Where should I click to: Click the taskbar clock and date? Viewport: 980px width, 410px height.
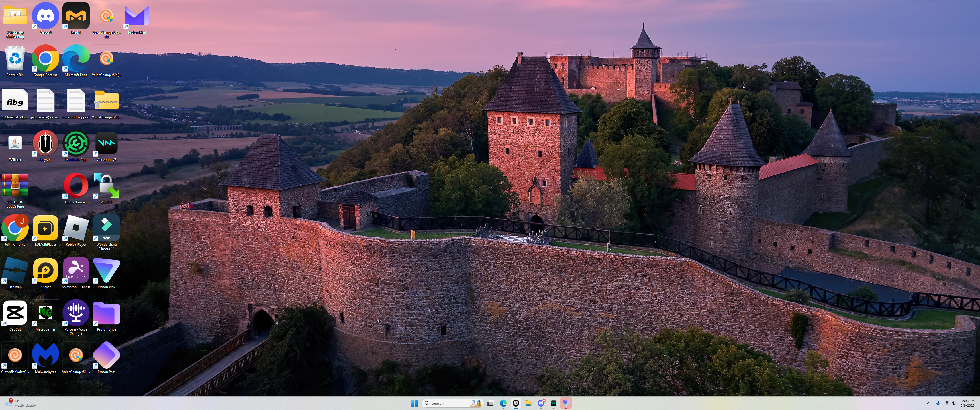pyautogui.click(x=967, y=403)
